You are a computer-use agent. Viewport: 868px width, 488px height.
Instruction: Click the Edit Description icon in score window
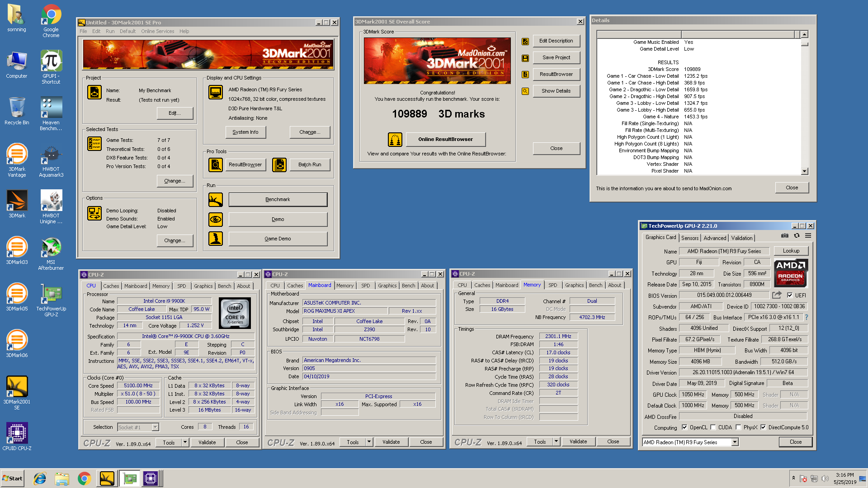[x=525, y=41]
